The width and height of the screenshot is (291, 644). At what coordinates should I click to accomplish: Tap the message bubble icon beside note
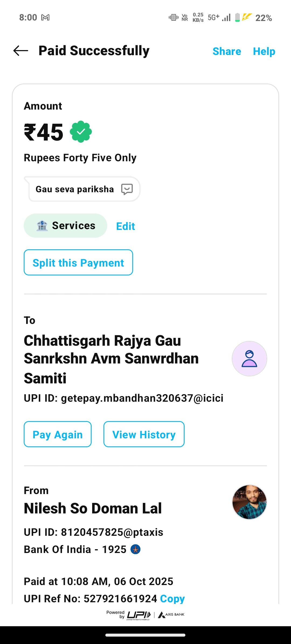127,189
